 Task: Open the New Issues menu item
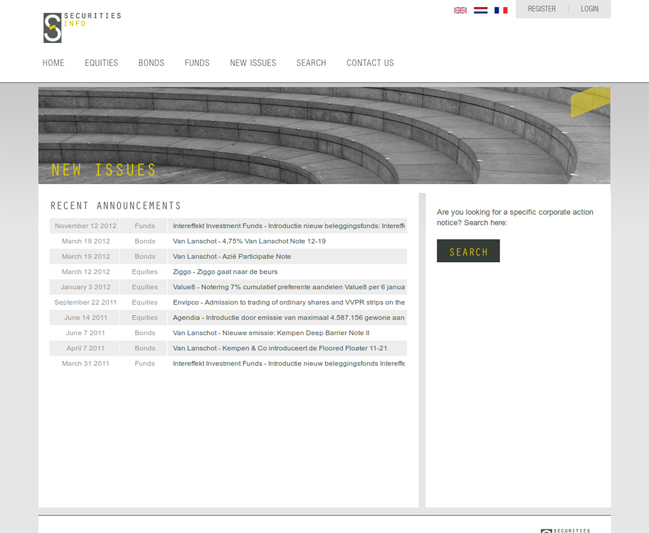(x=253, y=63)
